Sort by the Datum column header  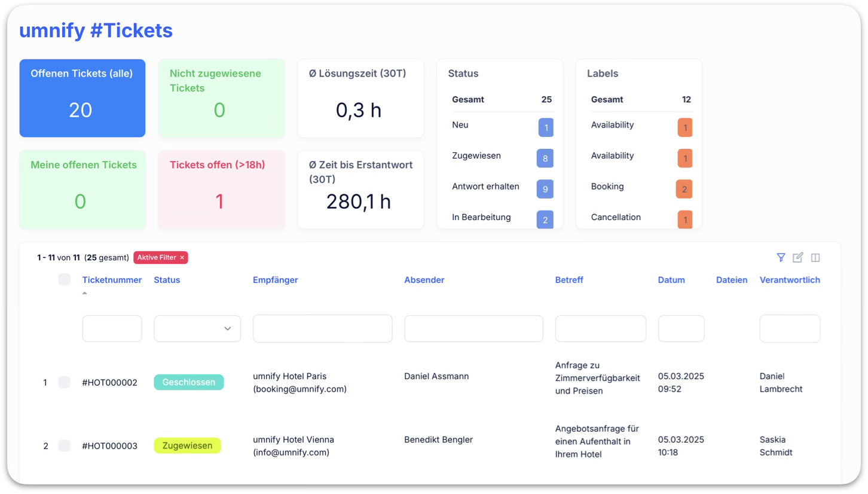tap(671, 280)
